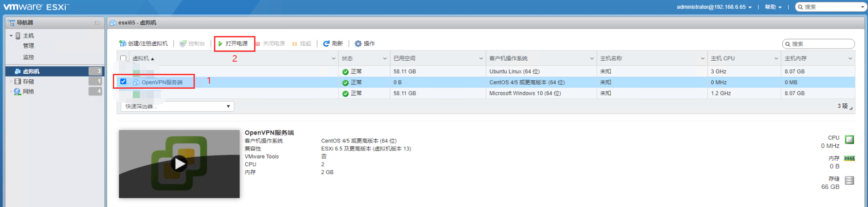Play the OpenVPN服务端 console thumbnail

point(179,164)
